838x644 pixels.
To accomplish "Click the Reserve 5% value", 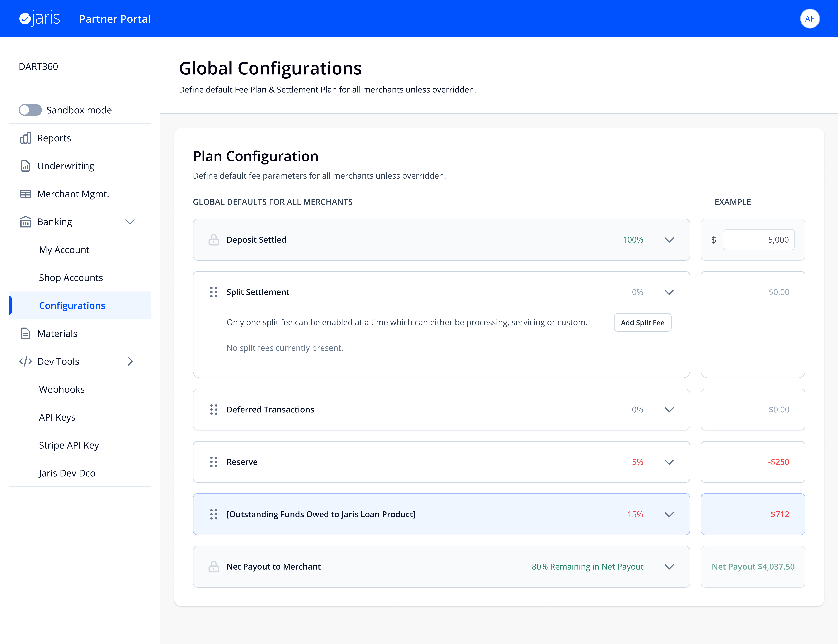I will (638, 462).
